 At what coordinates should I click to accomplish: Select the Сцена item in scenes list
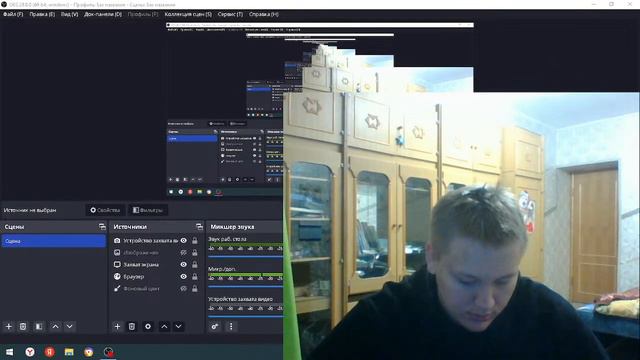(x=53, y=241)
